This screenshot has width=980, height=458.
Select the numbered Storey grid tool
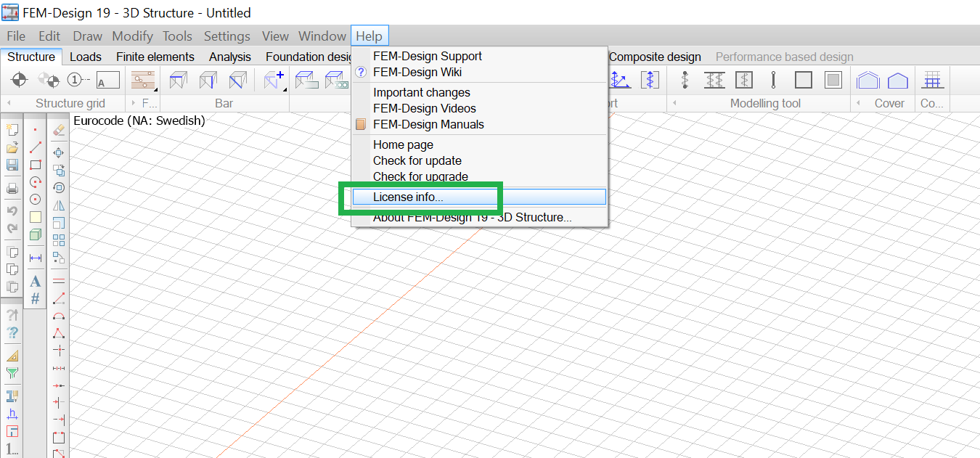[x=78, y=80]
